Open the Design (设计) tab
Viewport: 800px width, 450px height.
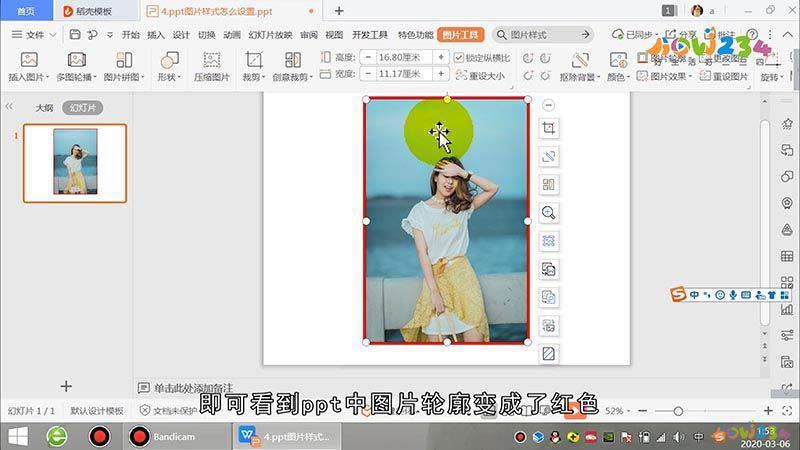pos(181,35)
